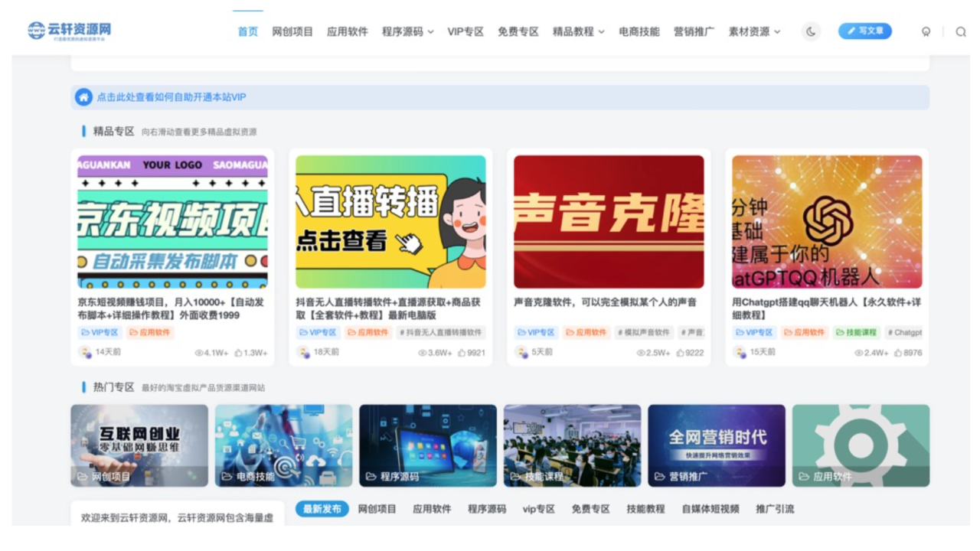Click VIP专区 tag on 京东短视频 card
The height and width of the screenshot is (551, 980).
100,333
